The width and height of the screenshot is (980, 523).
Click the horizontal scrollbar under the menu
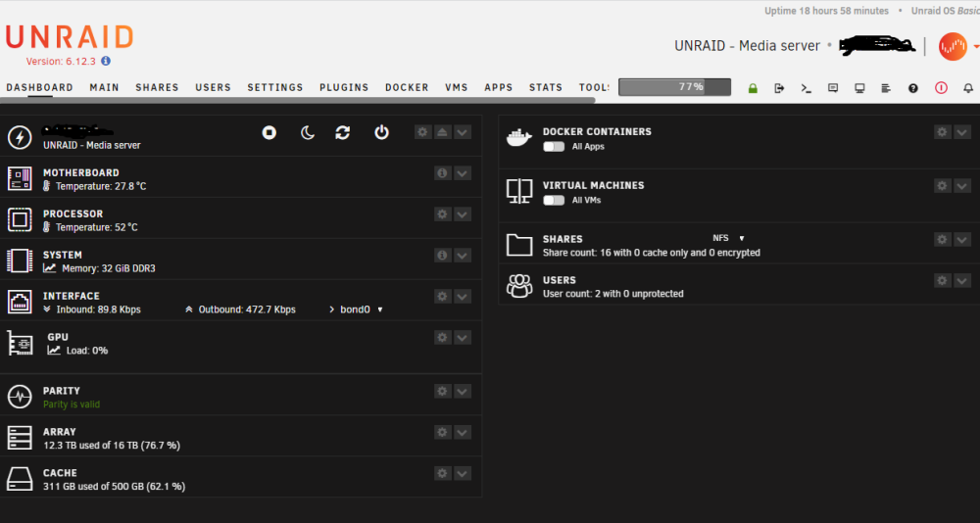[298, 99]
